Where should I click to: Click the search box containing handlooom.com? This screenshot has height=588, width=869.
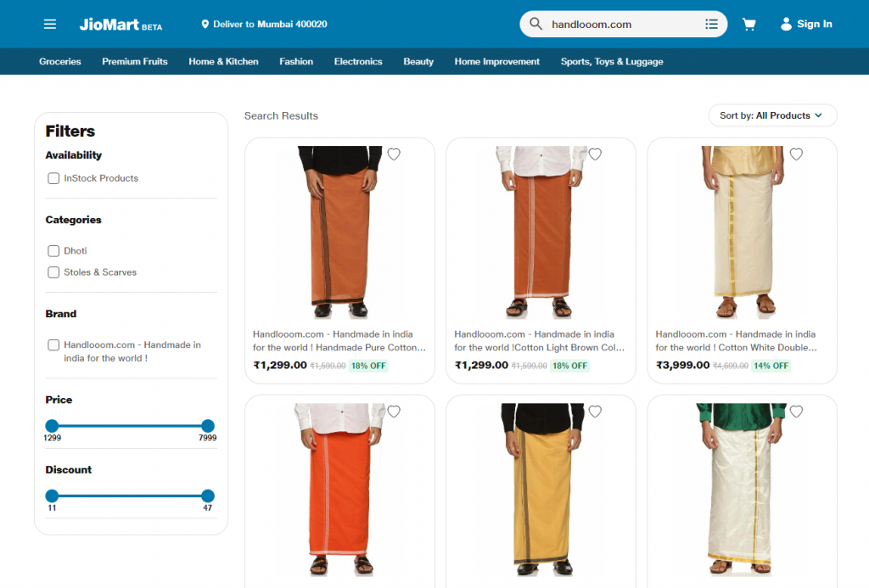(x=624, y=25)
